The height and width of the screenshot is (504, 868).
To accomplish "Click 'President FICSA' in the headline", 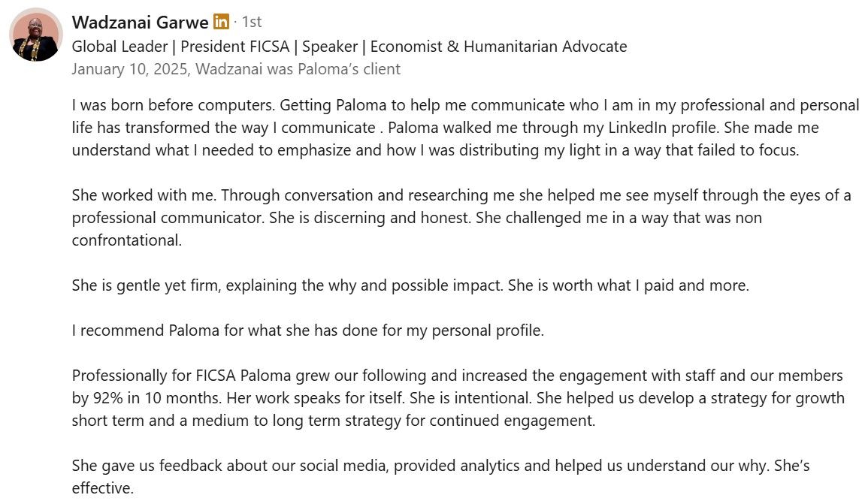I will (x=235, y=47).
